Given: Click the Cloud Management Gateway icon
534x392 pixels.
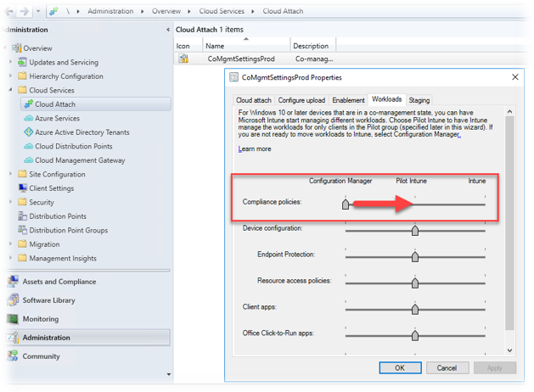Looking at the screenshot, I should coord(28,160).
